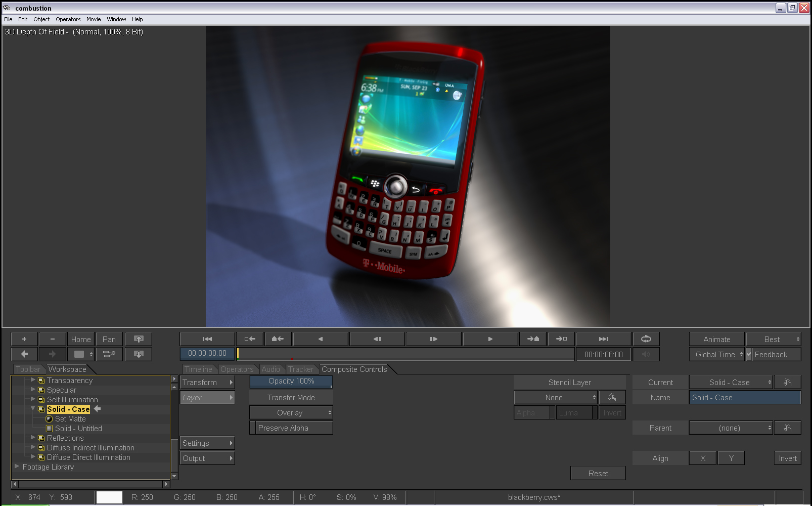Open the File menu

(8, 19)
